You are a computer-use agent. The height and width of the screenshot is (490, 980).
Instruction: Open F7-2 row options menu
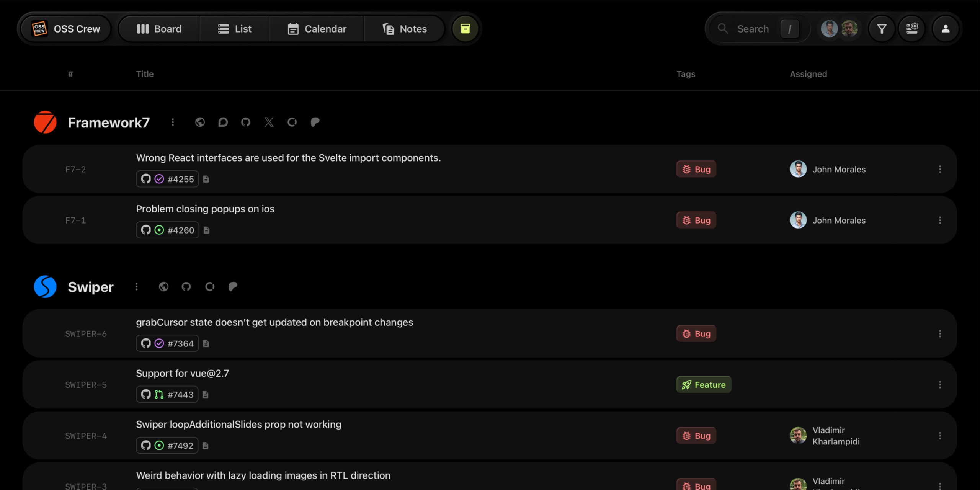pyautogui.click(x=940, y=169)
